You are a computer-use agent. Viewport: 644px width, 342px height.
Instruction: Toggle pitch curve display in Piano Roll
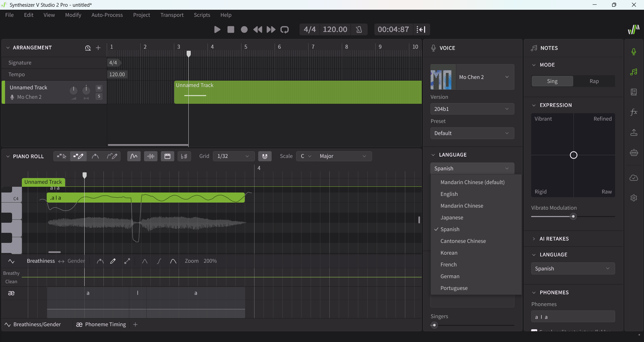(x=134, y=156)
